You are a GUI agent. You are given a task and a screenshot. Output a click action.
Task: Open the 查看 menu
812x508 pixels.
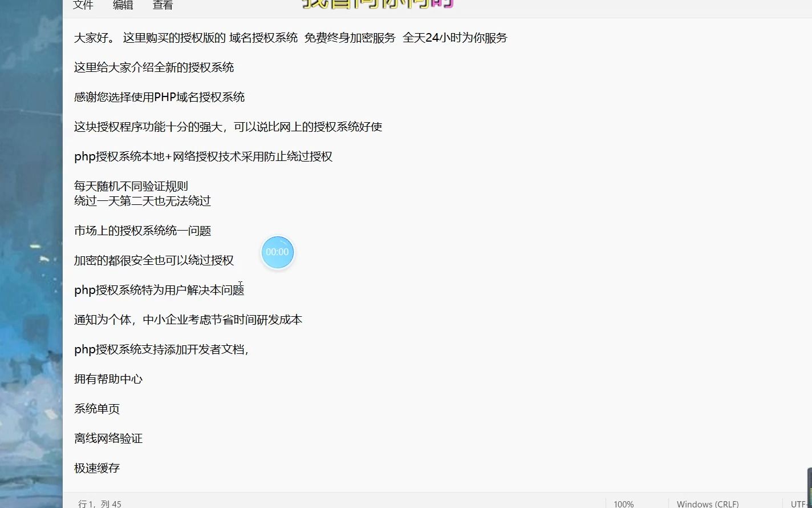163,6
